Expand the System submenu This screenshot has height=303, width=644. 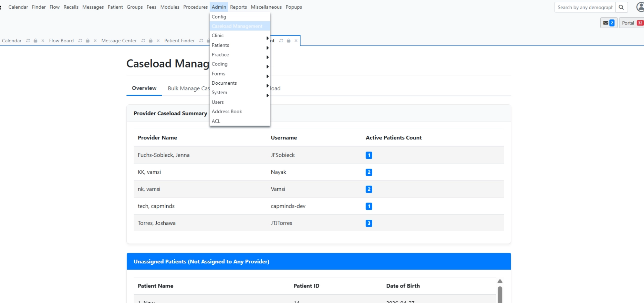(x=240, y=92)
